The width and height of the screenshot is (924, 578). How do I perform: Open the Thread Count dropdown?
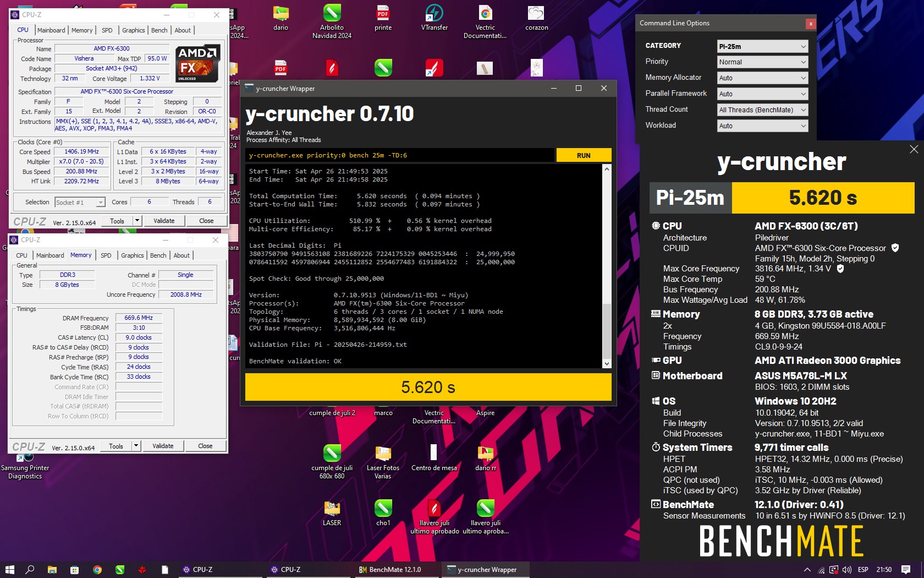(762, 110)
